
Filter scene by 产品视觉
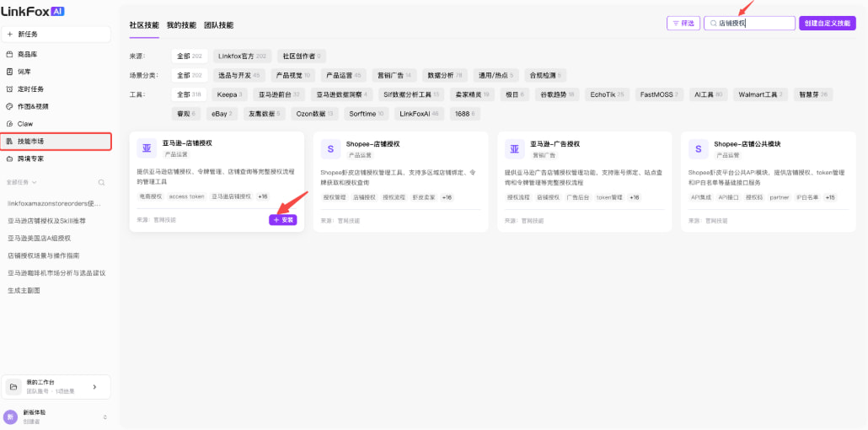point(292,75)
